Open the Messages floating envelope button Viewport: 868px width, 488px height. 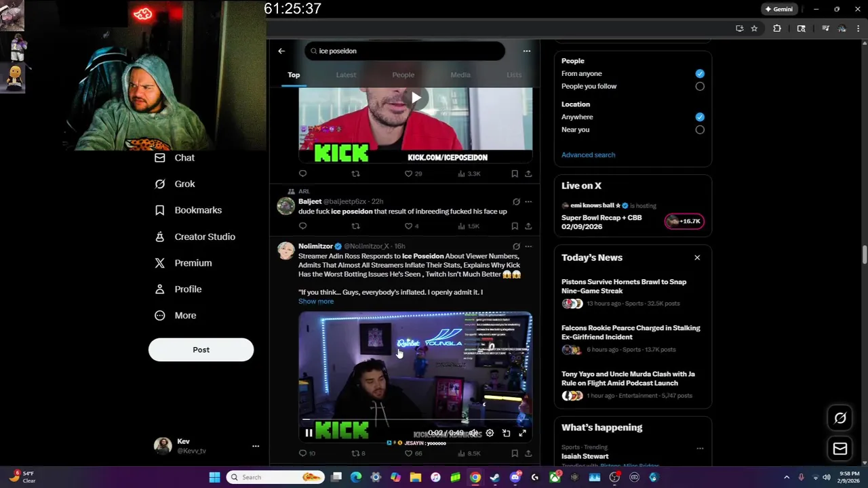(840, 449)
